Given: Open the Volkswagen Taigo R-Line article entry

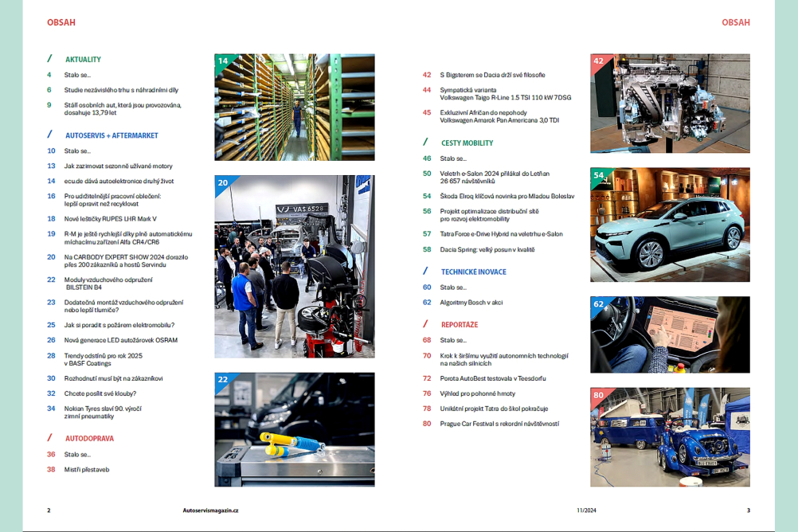Looking at the screenshot, I should pos(506,94).
